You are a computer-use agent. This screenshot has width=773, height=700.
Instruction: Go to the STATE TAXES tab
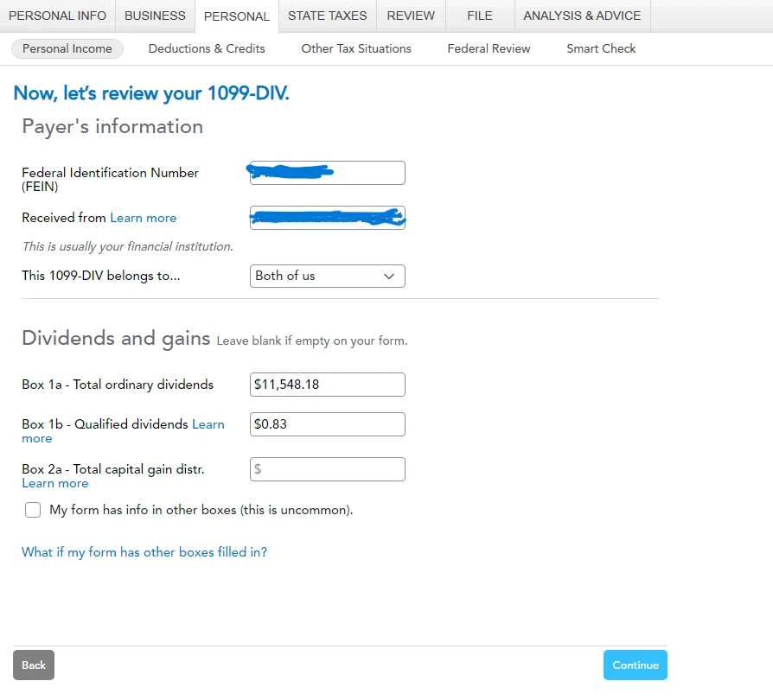pos(328,16)
